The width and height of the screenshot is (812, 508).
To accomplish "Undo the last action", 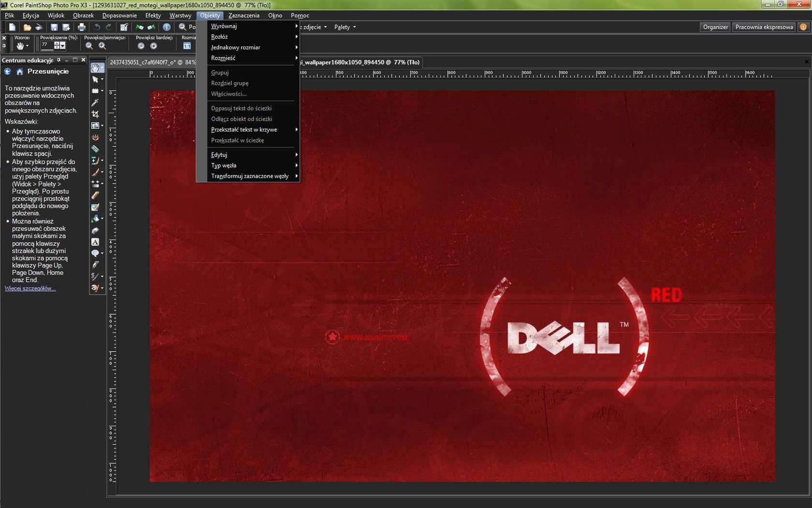I will click(x=97, y=27).
